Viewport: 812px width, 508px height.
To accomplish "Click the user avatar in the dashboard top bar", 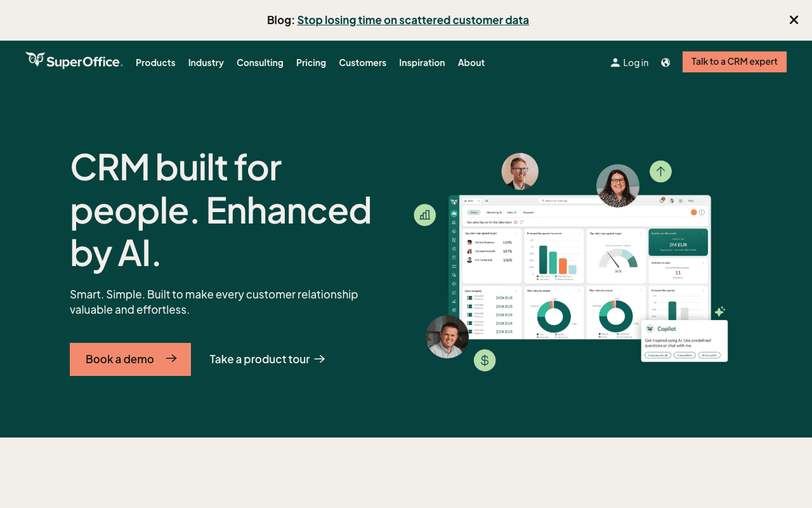I will click(671, 201).
